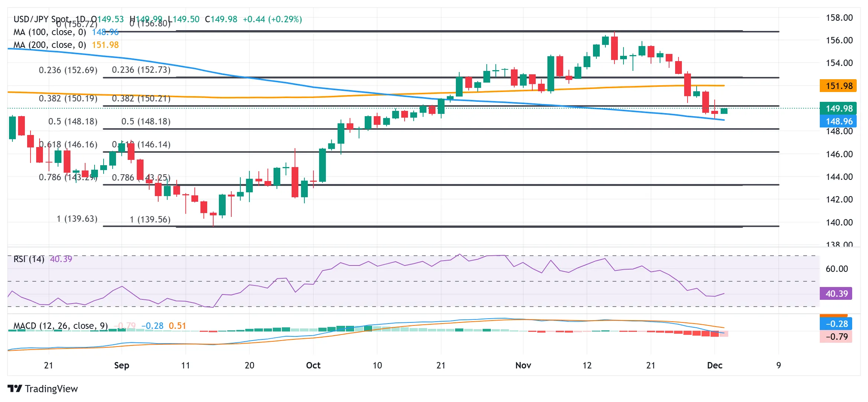The height and width of the screenshot is (402, 868).
Task: Select the blue -0.28 MACD value tag
Action: pos(836,324)
